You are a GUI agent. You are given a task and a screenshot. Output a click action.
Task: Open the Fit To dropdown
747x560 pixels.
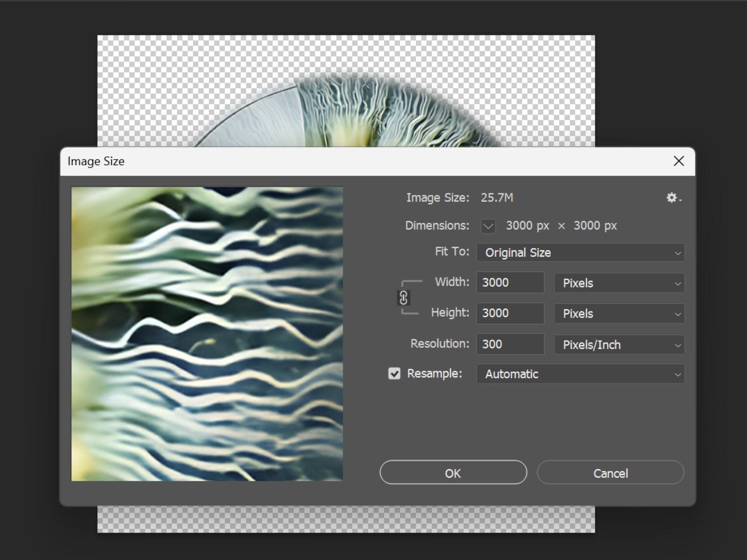pos(580,253)
